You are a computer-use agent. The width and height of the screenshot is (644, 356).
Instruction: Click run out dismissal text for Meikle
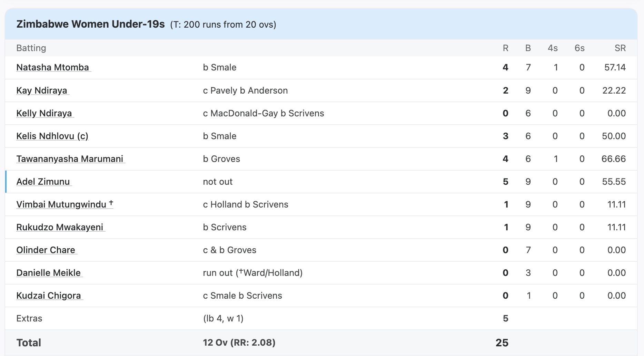(x=252, y=273)
